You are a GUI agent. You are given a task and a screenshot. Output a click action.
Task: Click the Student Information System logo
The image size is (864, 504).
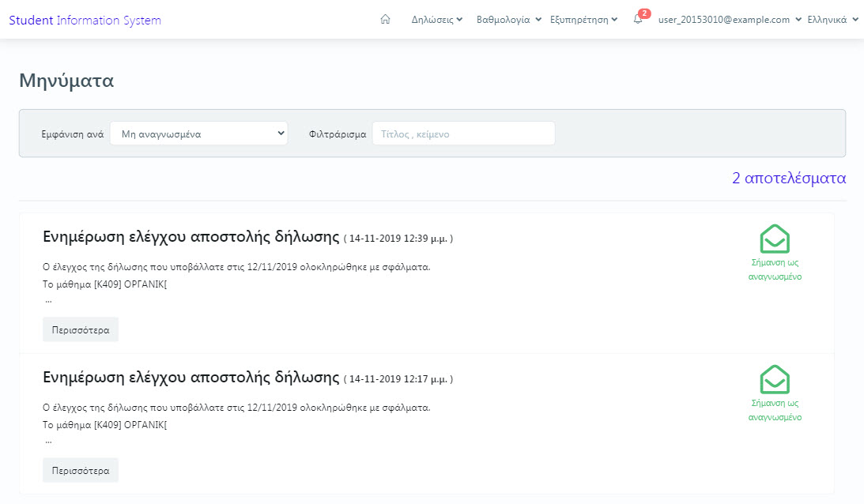click(x=85, y=20)
